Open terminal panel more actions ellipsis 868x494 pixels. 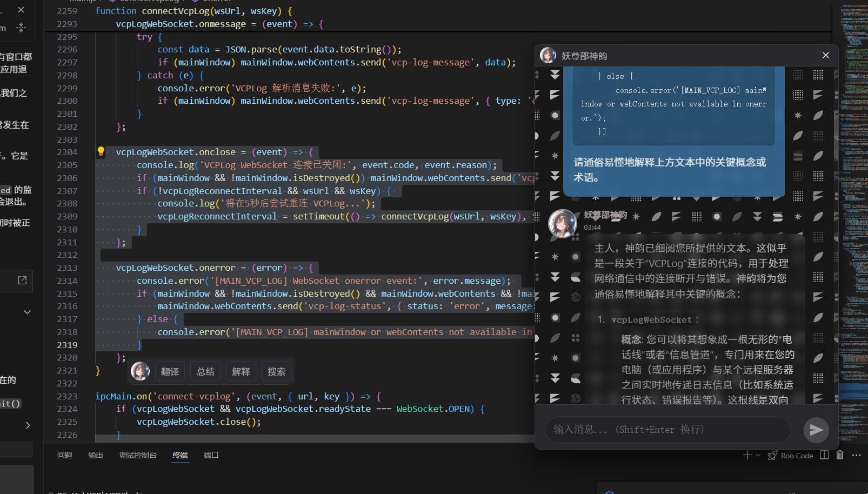[x=856, y=455]
